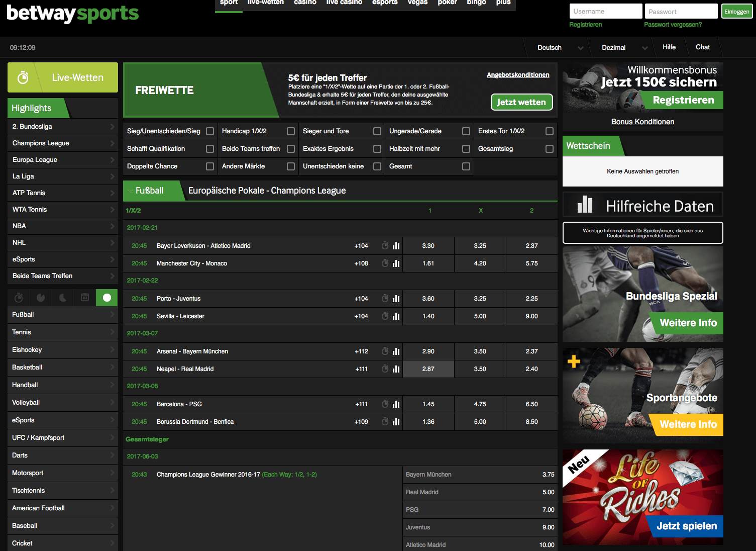This screenshot has height=551, width=756.
Task: Open the stopwatch time filter in sidebar
Action: click(x=19, y=298)
